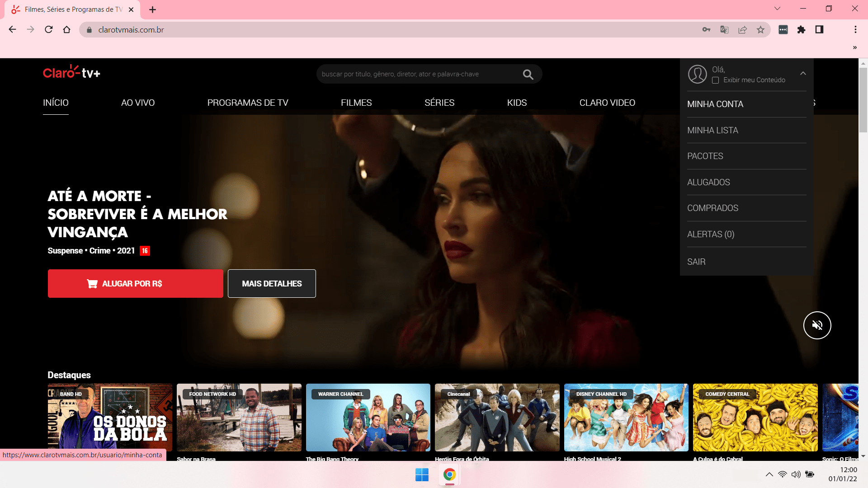The width and height of the screenshot is (868, 488).
Task: Open the FILMES section
Action: (356, 103)
